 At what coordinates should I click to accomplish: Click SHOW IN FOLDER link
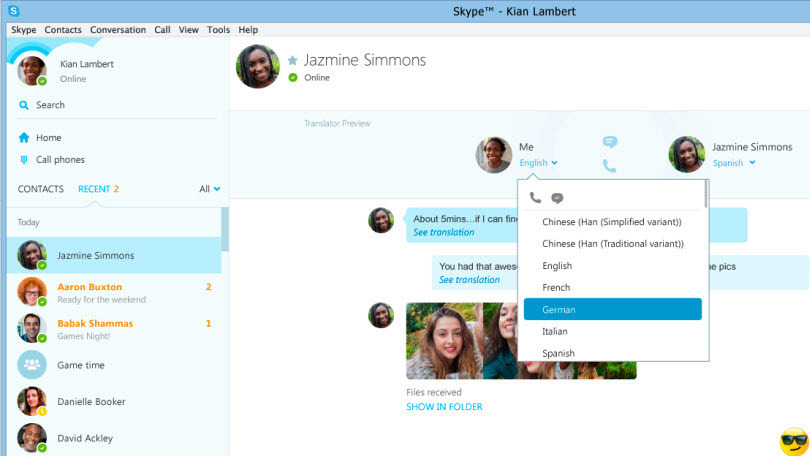pos(444,407)
